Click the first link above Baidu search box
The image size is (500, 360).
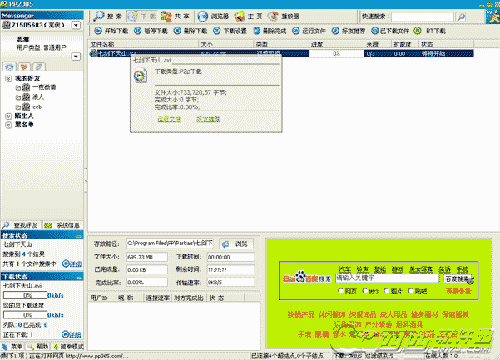pos(345,269)
